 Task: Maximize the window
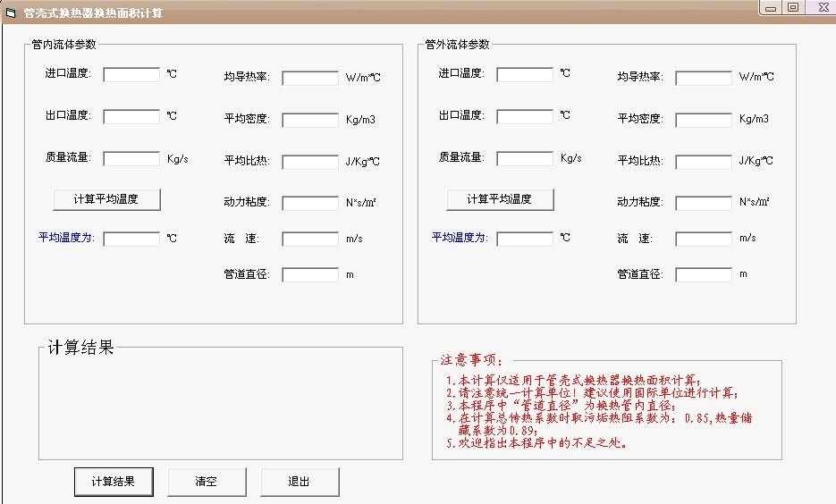pyautogui.click(x=793, y=8)
